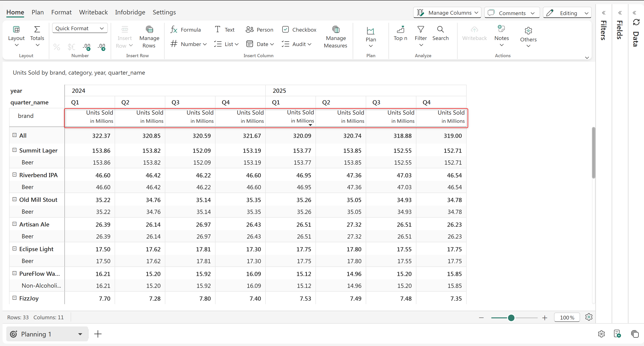Insert a Formula column
Image resolution: width=644 pixels, height=346 pixels.
[186, 30]
